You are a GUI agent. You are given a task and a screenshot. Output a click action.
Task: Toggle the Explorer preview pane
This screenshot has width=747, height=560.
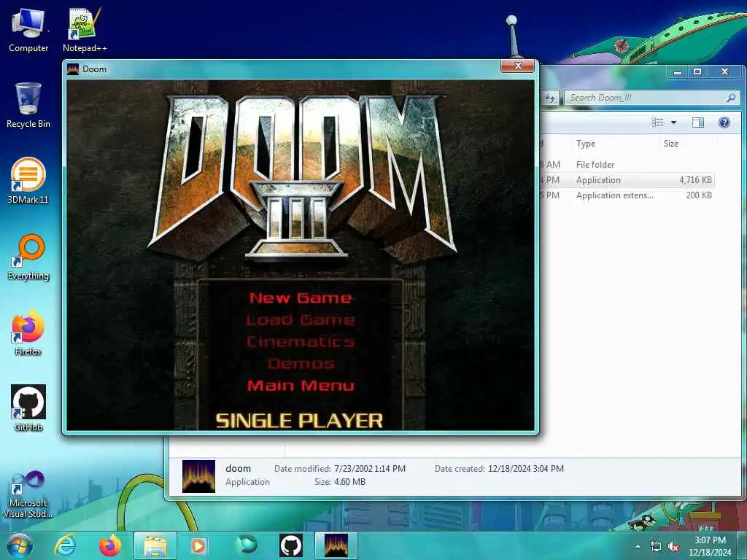(698, 122)
